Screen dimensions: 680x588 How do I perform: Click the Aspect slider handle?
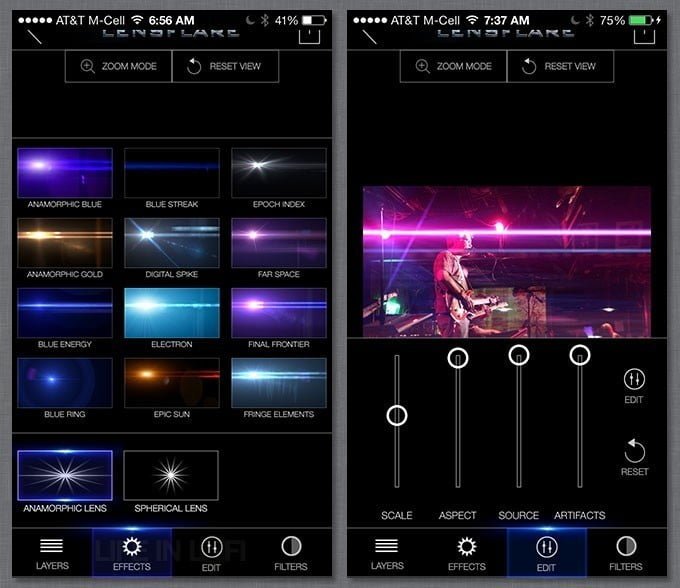point(458,358)
